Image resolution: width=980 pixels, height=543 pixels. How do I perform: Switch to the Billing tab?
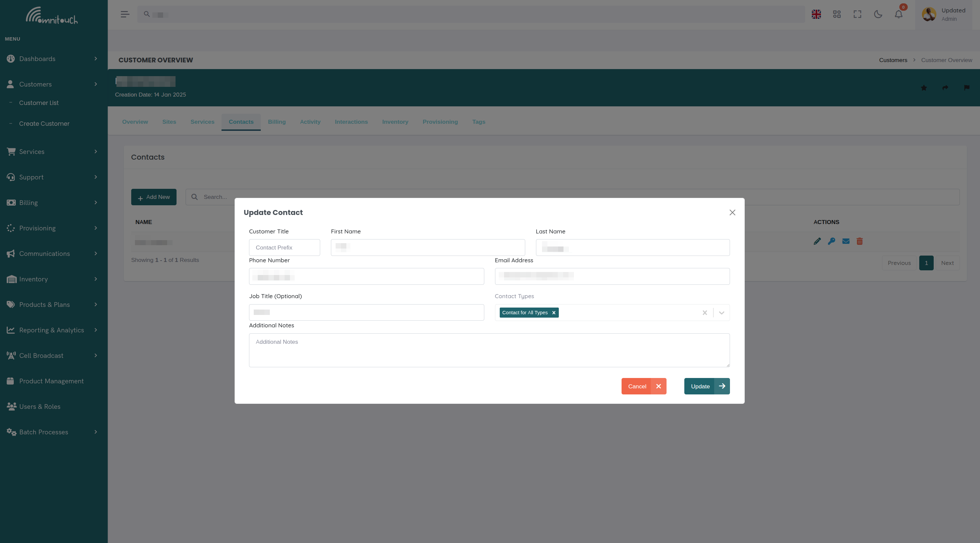(277, 122)
